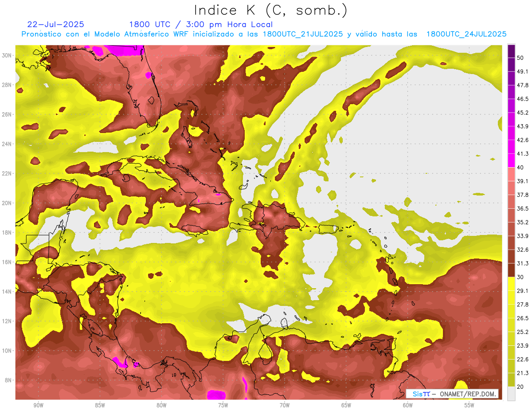This screenshot has height=411, width=532.
Task: Click the colorbar label '22.6'
Action: pos(522,360)
